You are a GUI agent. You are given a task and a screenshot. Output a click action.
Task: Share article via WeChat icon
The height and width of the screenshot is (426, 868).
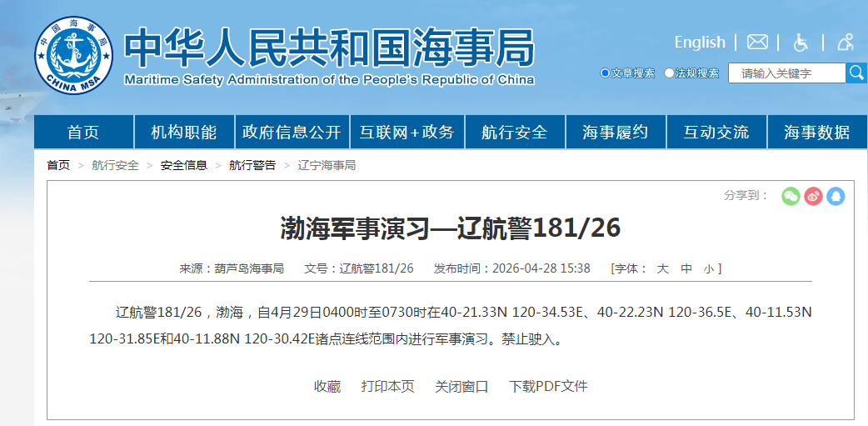(791, 196)
